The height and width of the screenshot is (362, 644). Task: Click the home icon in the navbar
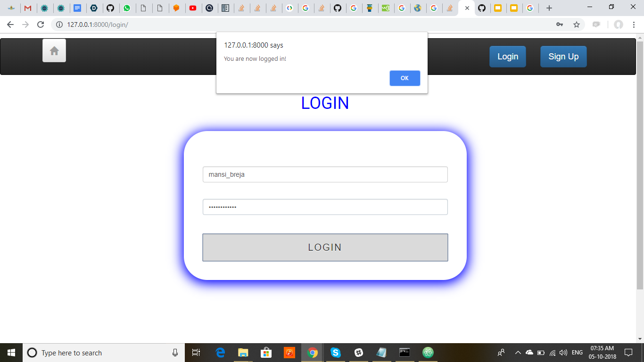(54, 50)
